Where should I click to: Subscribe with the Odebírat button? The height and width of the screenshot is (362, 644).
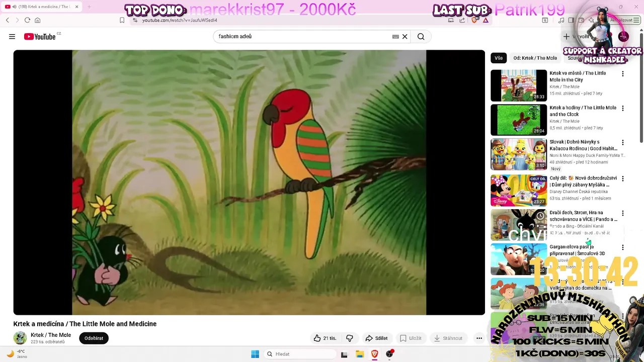[94, 338]
